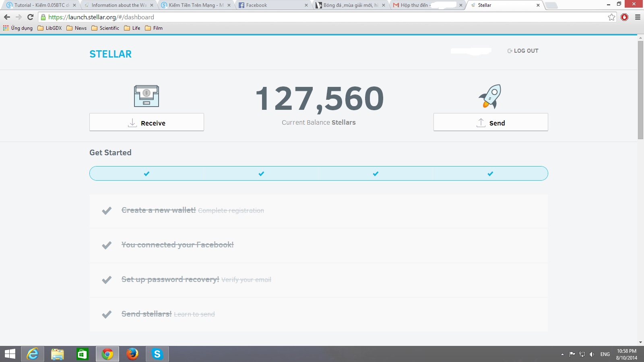Open the red extension icon in toolbar
The image size is (644, 362).
pos(625,17)
